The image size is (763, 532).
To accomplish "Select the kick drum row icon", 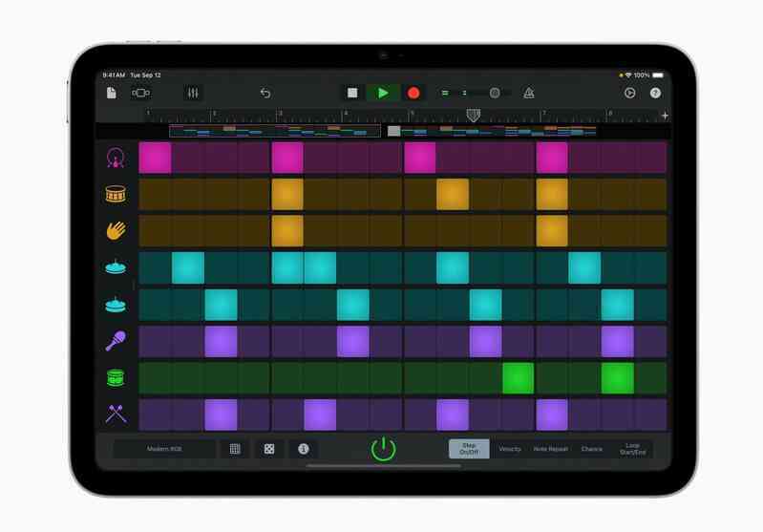I will click(116, 158).
